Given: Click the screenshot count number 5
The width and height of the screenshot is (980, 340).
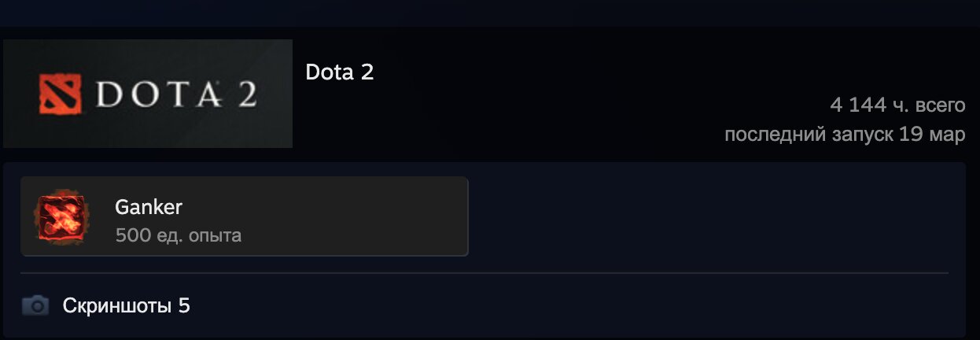Looking at the screenshot, I should point(184,305).
